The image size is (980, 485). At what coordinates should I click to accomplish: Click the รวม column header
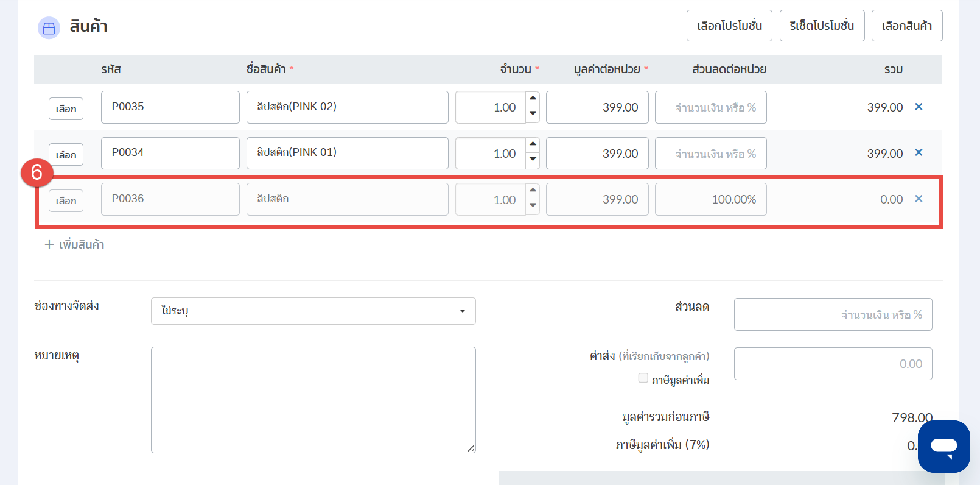click(894, 69)
